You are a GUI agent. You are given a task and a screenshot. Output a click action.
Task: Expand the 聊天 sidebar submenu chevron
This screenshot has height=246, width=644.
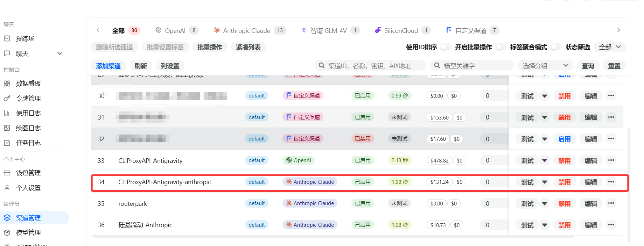pyautogui.click(x=60, y=53)
